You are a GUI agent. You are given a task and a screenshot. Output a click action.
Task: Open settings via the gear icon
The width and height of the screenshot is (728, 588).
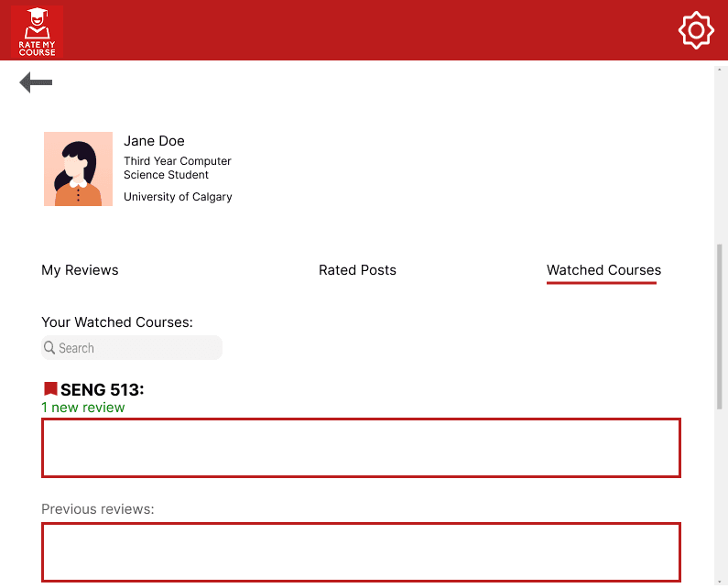(696, 31)
